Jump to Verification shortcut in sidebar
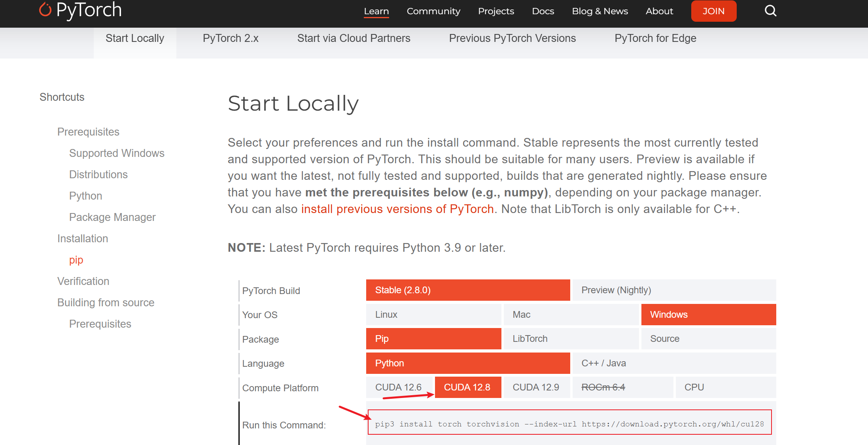Image resolution: width=868 pixels, height=445 pixels. (x=83, y=281)
